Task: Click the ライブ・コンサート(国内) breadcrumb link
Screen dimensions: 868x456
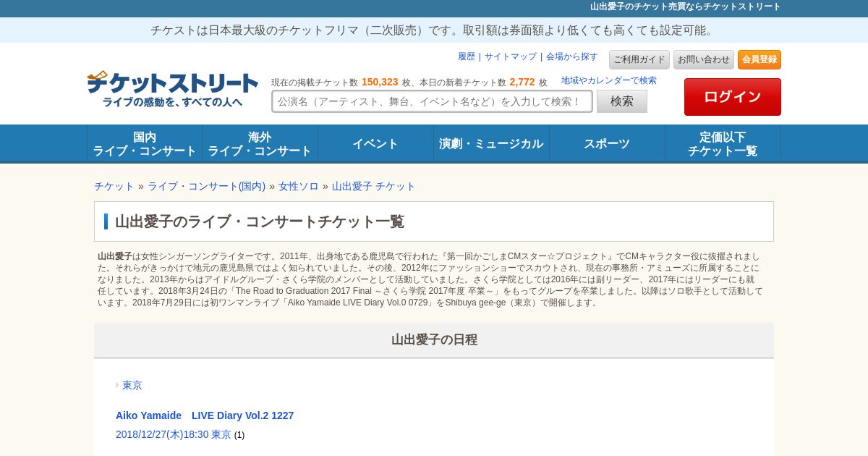Action: click(x=207, y=186)
